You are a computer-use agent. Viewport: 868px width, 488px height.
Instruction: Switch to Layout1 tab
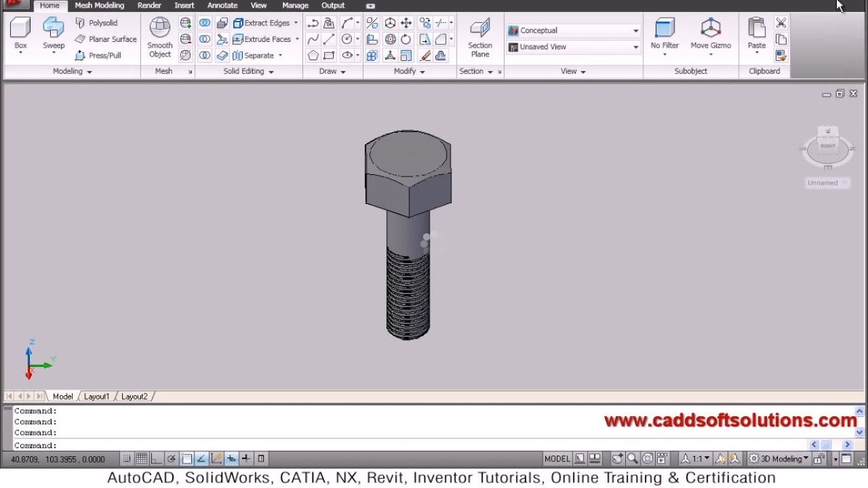[x=96, y=396]
